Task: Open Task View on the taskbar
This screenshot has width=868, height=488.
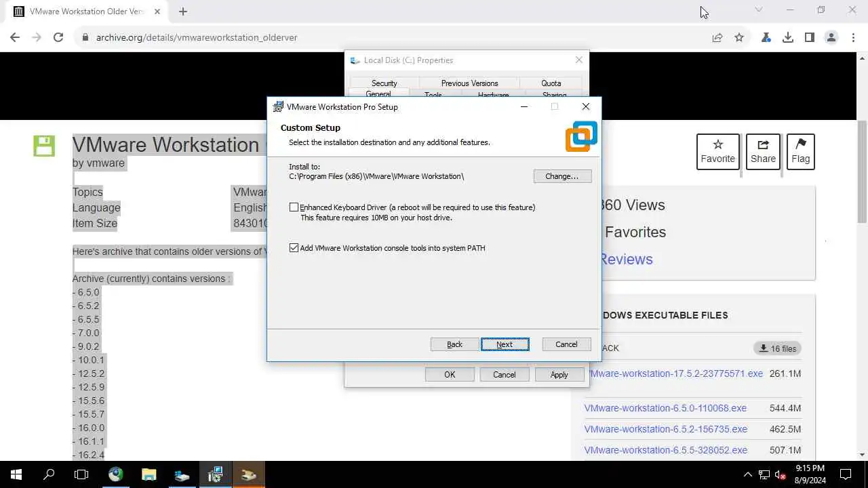Action: tap(81, 474)
